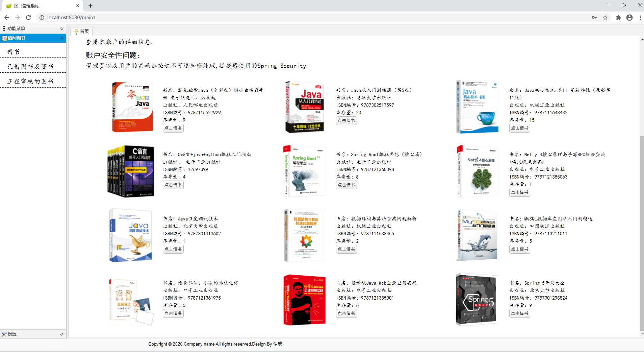This screenshot has height=352, width=644.
Task: Collapse the 借阅图书 accordion section
Action: click(62, 38)
